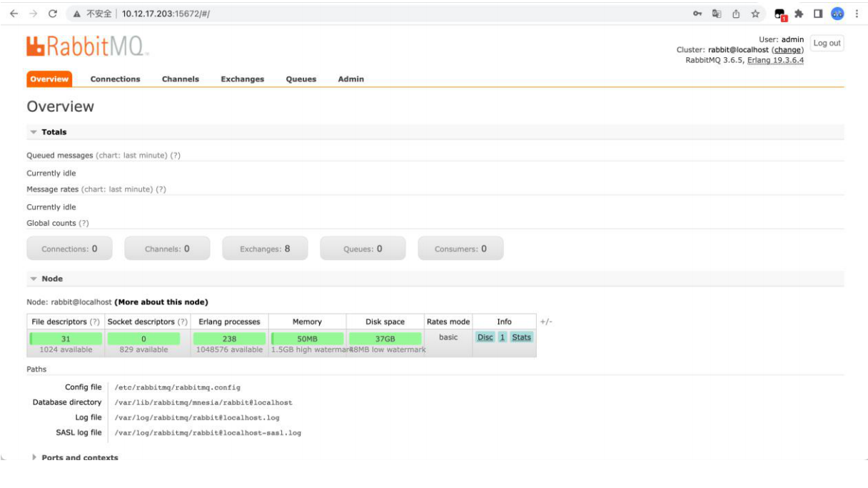
Task: Toggle the browser side panel icon
Action: click(818, 14)
